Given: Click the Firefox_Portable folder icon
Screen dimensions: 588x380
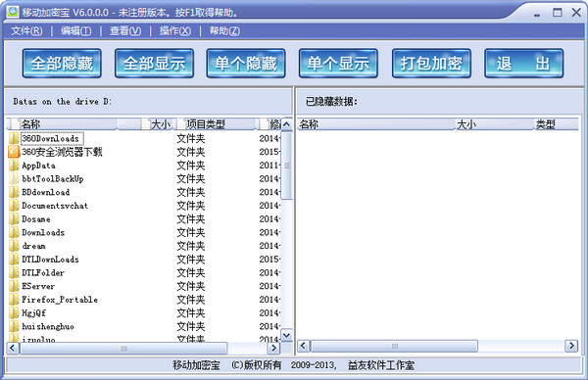Looking at the screenshot, I should [14, 300].
